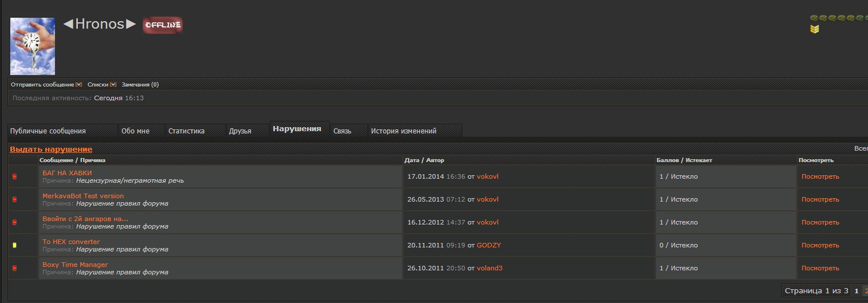Click red infraction icon for БАГ НА ХАВКИ
Image resolution: width=868 pixels, height=303 pixels.
15,176
